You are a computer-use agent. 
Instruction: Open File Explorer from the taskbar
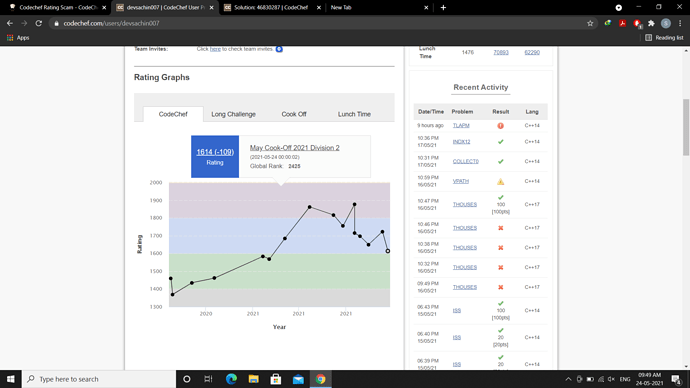253,379
